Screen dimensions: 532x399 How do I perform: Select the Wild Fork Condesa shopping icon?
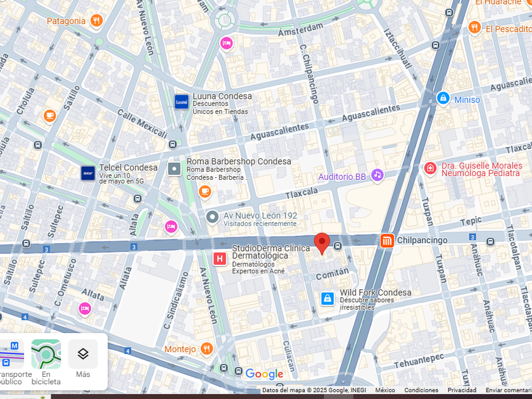tap(327, 298)
